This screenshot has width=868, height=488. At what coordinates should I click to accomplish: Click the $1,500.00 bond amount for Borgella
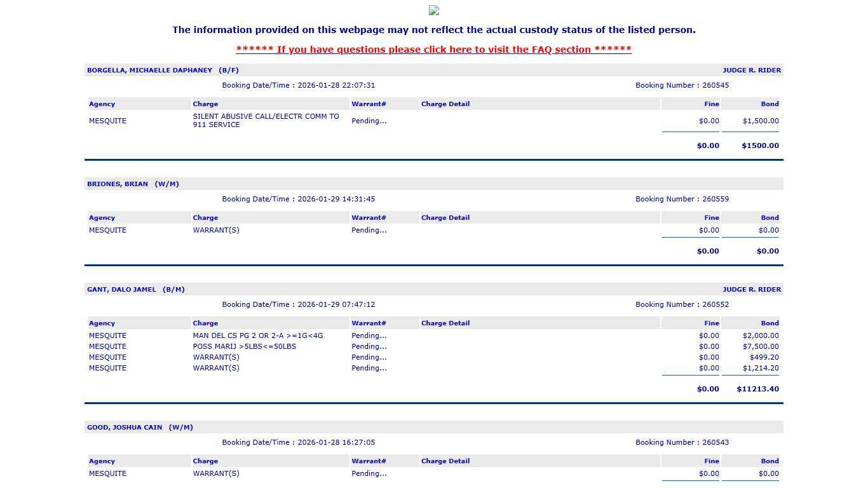pyautogui.click(x=760, y=121)
